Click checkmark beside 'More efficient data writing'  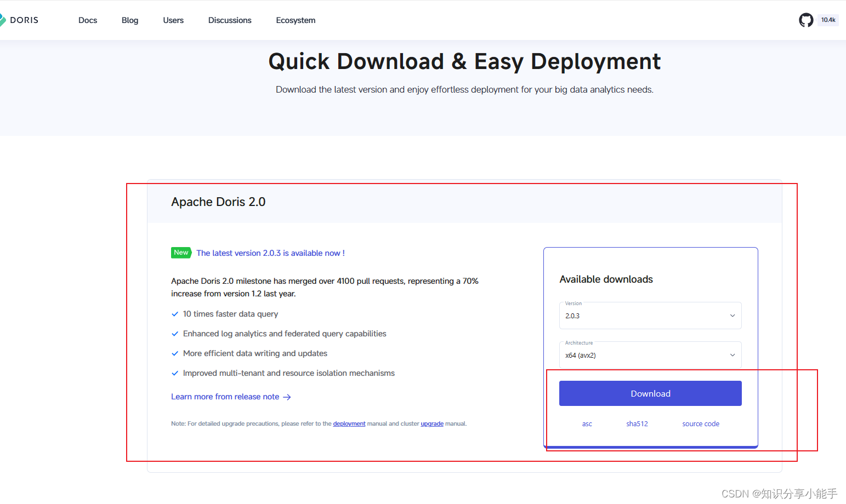[175, 353]
